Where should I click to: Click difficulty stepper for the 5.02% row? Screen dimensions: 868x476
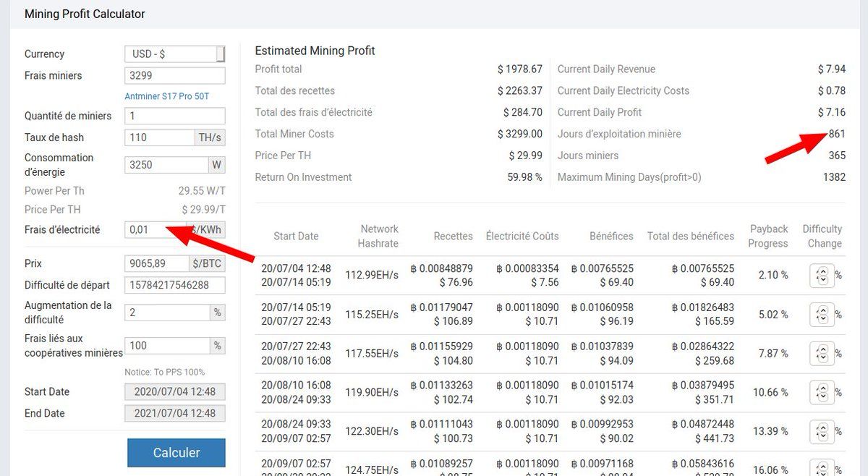822,315
